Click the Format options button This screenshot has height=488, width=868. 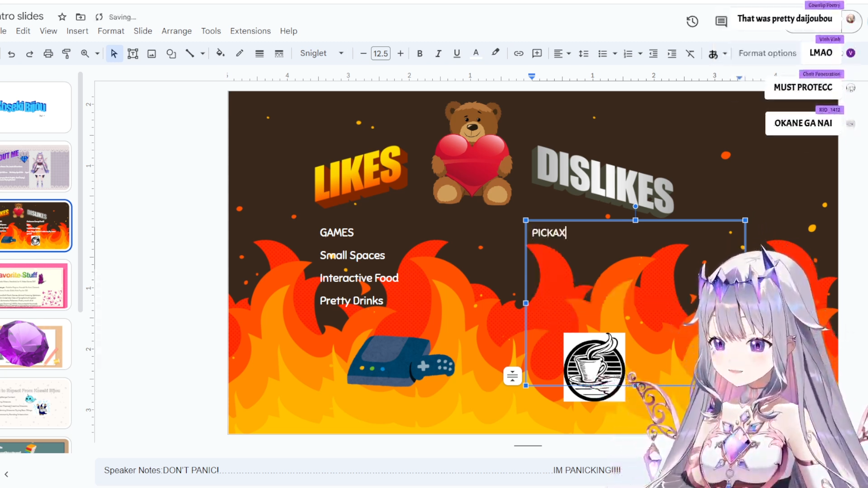pos(767,53)
